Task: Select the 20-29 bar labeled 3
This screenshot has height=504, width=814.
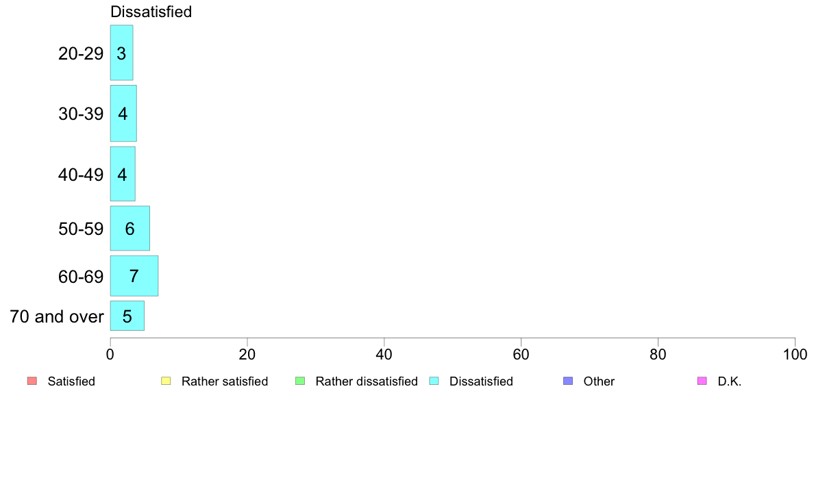Action: [x=121, y=53]
